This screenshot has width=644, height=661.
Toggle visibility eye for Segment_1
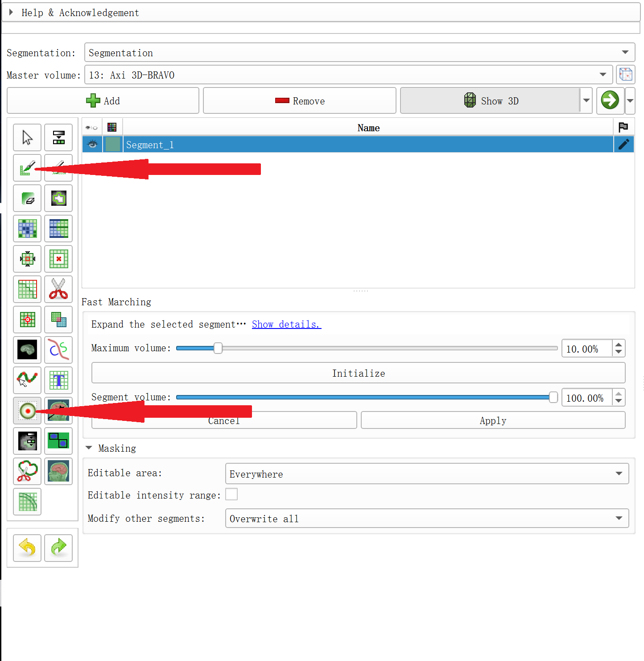pyautogui.click(x=93, y=144)
